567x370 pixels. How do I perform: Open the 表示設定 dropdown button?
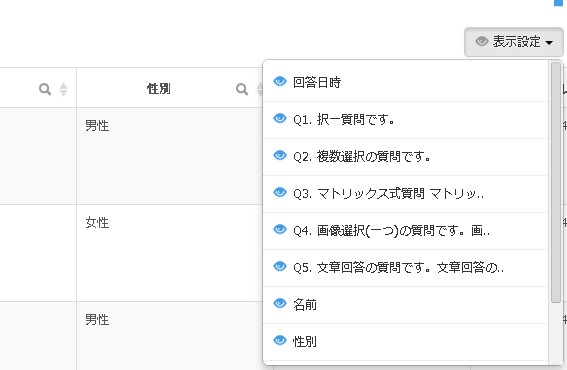coord(513,42)
